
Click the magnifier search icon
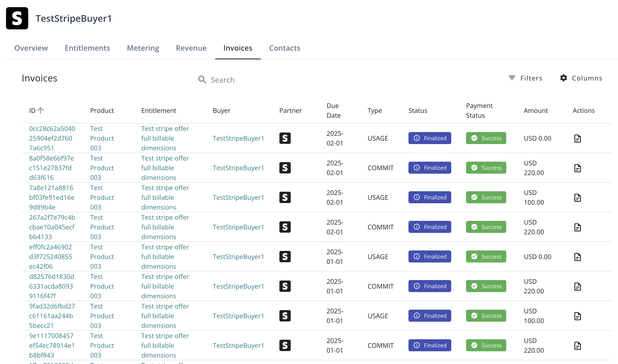tap(202, 80)
